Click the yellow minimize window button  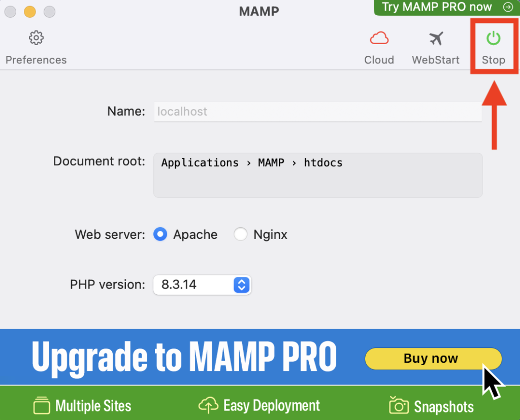[x=30, y=12]
